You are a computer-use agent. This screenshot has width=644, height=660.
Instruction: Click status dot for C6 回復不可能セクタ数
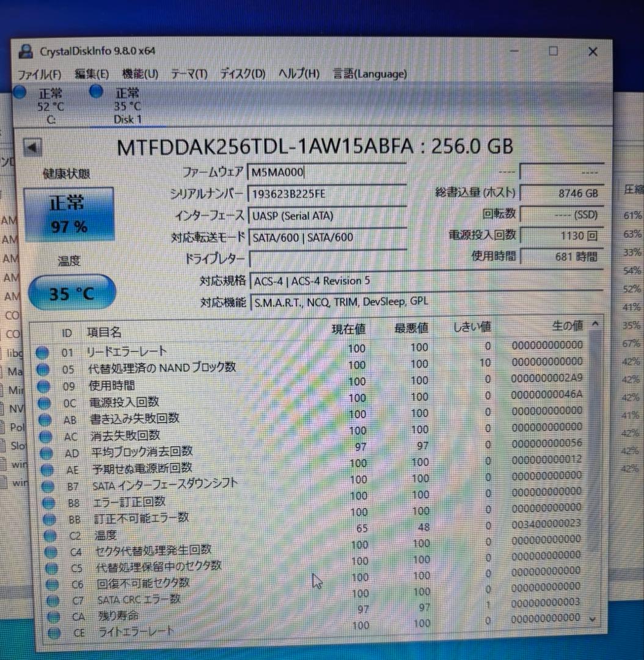pyautogui.click(x=52, y=584)
